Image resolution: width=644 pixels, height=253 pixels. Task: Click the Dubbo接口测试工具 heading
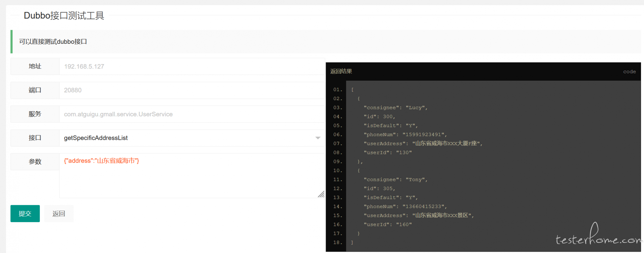coord(64,15)
